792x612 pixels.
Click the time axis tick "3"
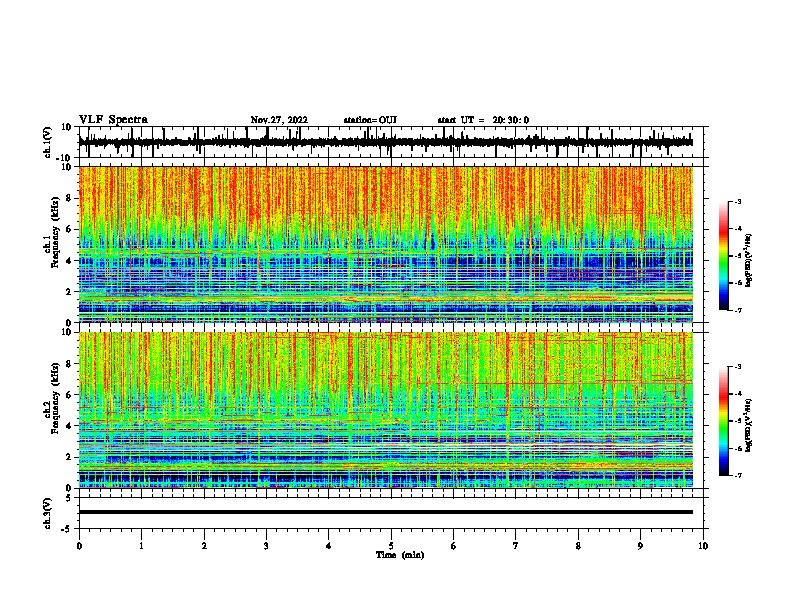(266, 546)
